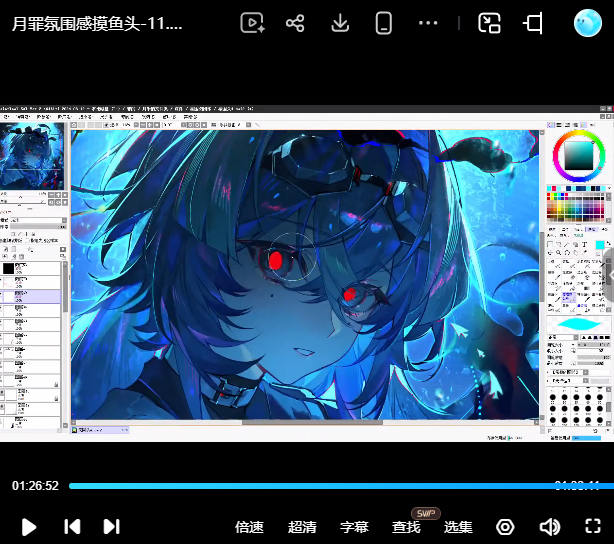The height and width of the screenshot is (544, 614).
Task: Click the crop screenshot icon
Action: point(533,23)
